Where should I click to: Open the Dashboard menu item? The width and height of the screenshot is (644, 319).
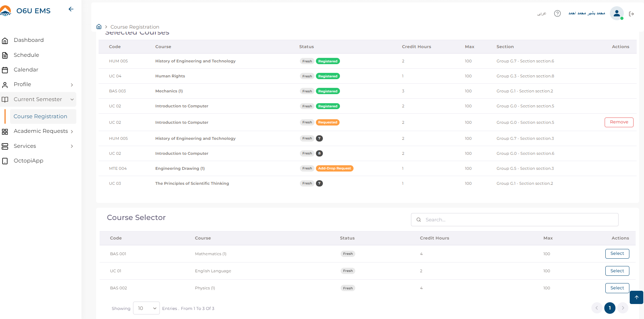(29, 40)
